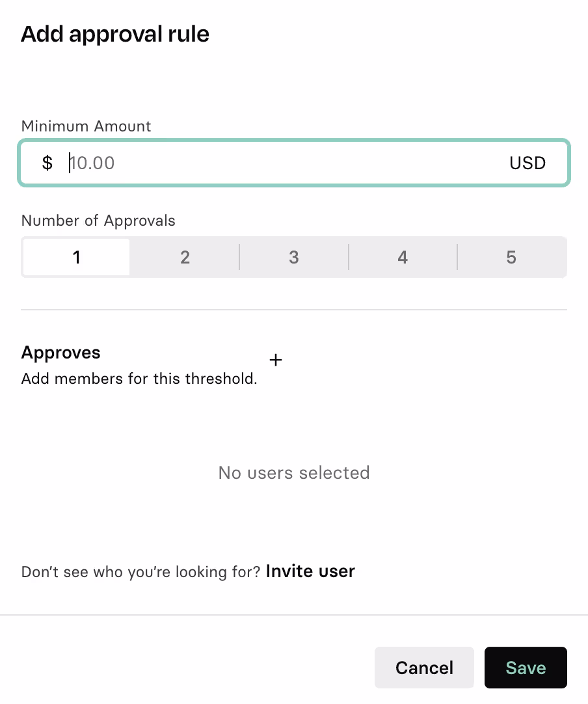Choose 4 in Number of Approvals

403,257
